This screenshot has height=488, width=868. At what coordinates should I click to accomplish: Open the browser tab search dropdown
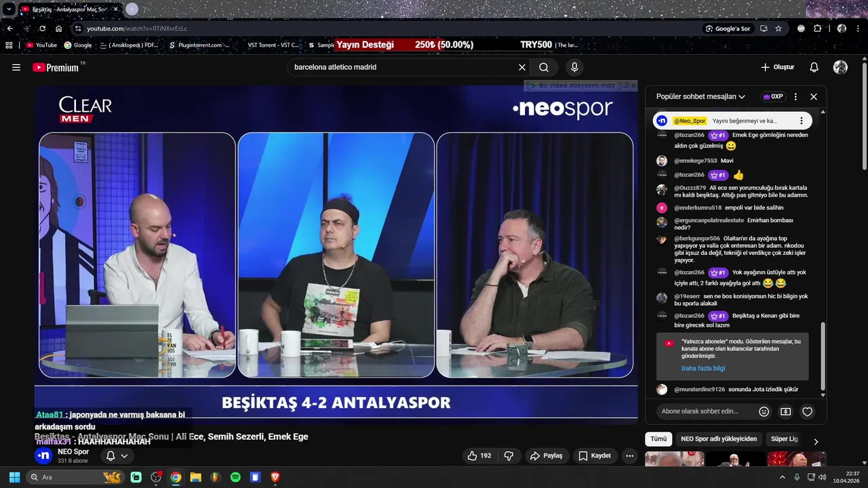tap(9, 9)
